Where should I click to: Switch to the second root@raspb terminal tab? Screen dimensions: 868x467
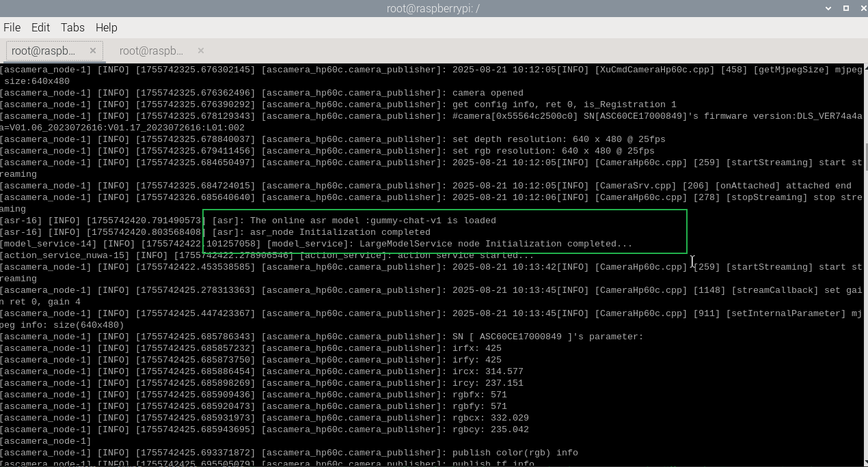click(151, 51)
